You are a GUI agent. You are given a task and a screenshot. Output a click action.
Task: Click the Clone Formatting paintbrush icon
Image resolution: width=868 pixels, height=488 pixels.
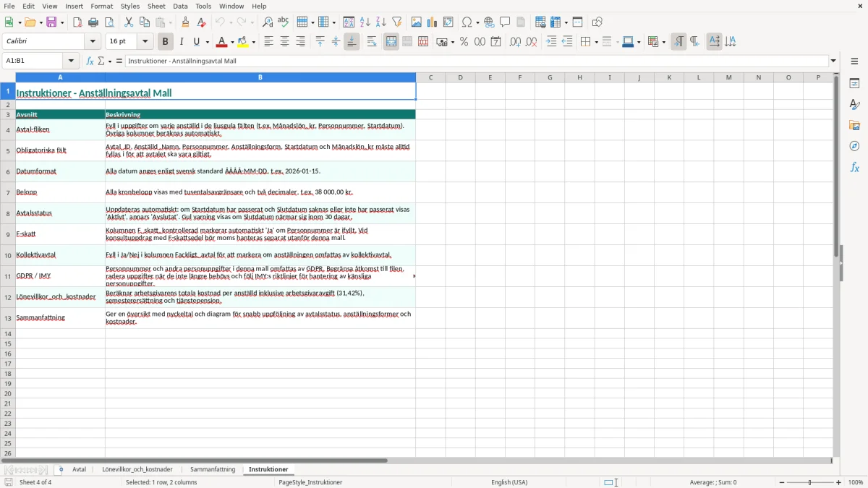(x=186, y=22)
